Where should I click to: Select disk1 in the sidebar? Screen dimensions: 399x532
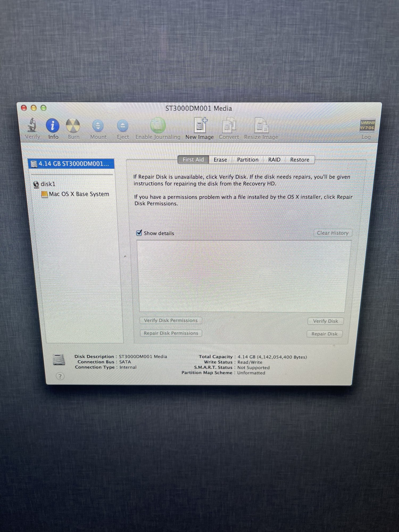click(48, 184)
